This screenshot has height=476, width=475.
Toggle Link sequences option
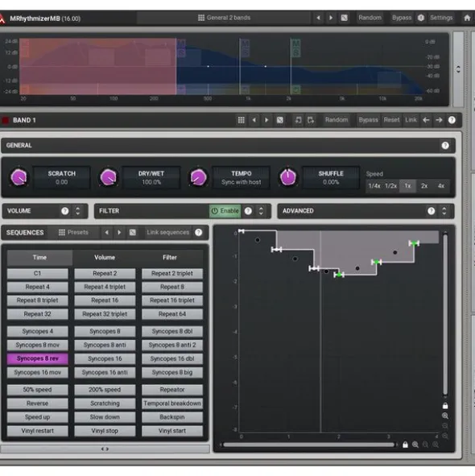(167, 233)
